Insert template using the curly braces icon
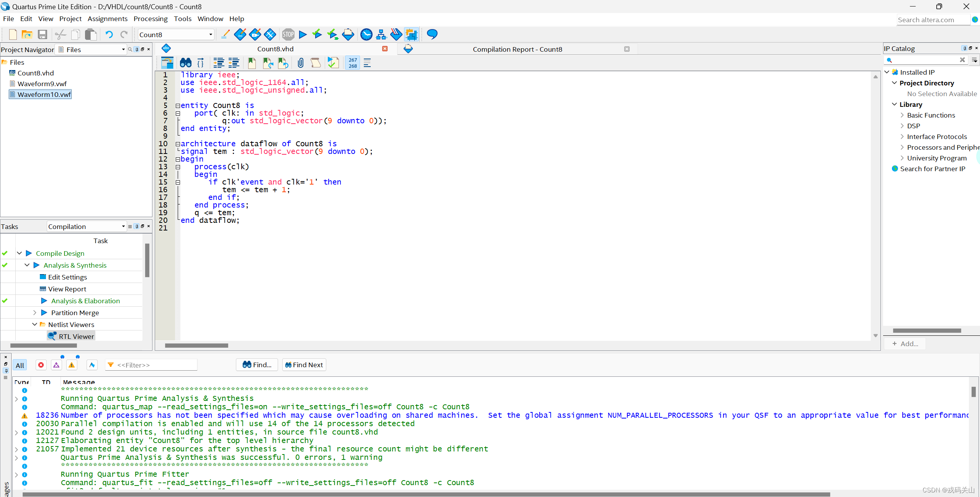This screenshot has width=980, height=497. pos(200,62)
